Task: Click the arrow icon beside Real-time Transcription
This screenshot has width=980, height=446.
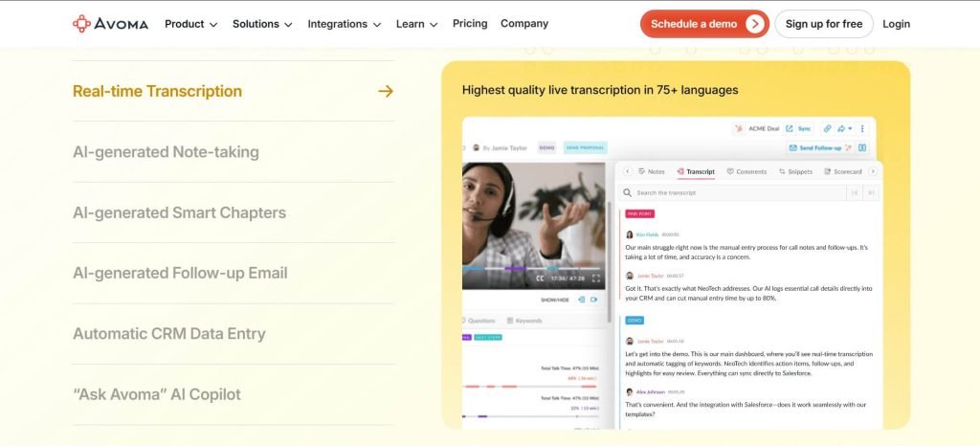Action: pos(386,91)
